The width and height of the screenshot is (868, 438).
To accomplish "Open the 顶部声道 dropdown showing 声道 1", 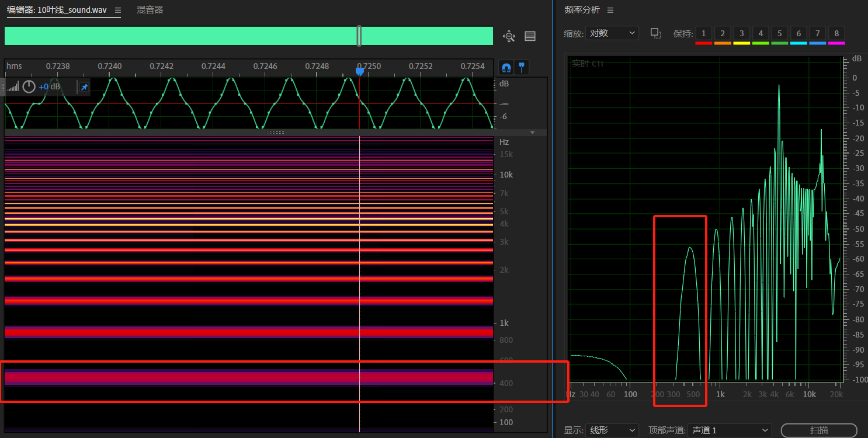I will (x=730, y=430).
